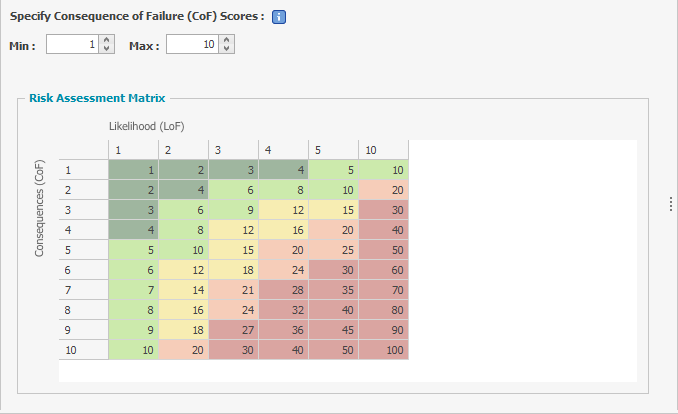Increase the Min value with up arrow

106,39
